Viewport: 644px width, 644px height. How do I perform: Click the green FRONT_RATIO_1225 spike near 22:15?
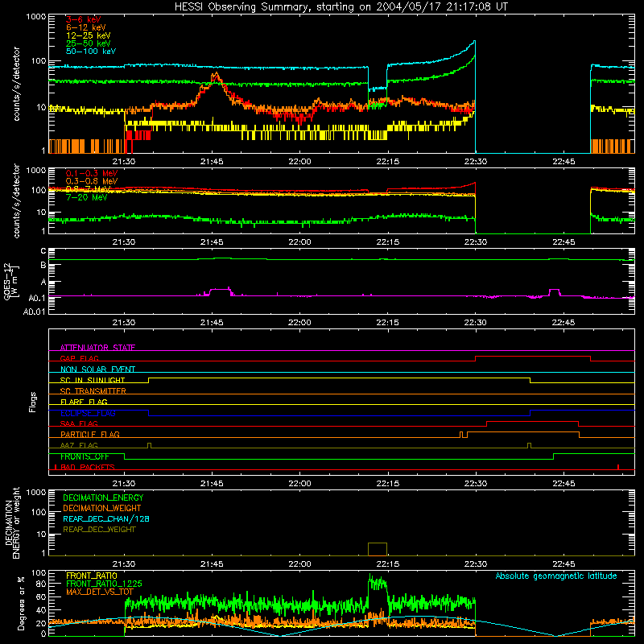pyautogui.click(x=378, y=582)
